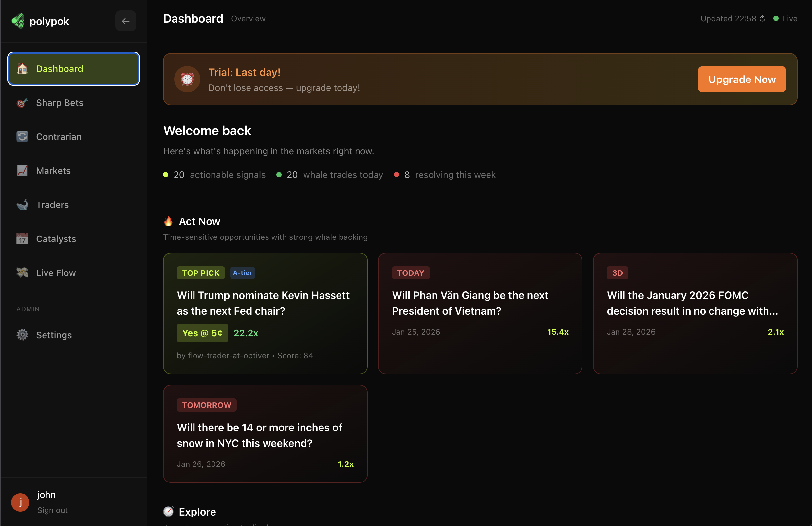
Task: Click the Markets chart icon
Action: [x=22, y=170]
